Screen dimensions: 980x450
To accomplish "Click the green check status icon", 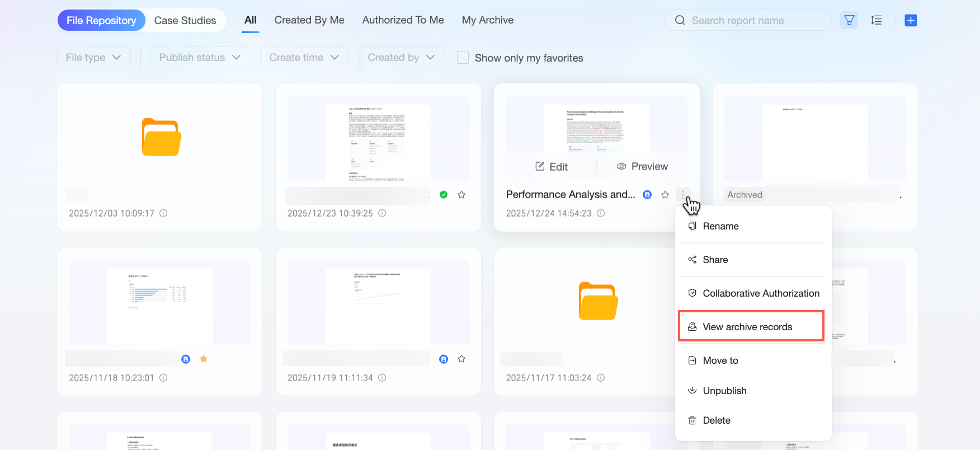I will pos(444,195).
